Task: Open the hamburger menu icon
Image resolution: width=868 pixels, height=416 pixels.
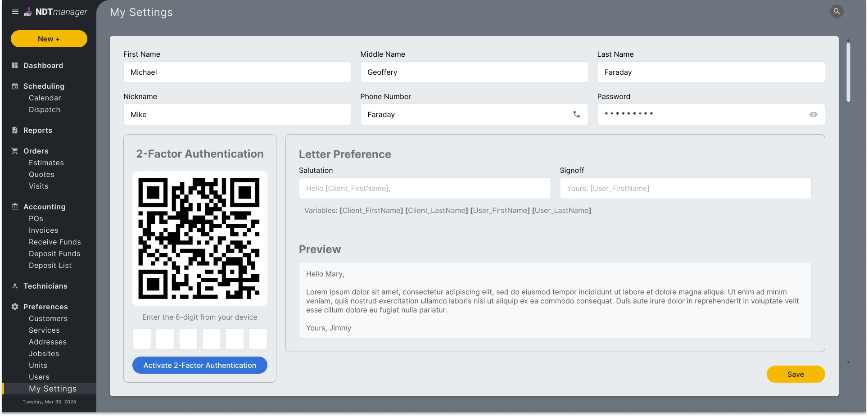Action: (x=15, y=12)
